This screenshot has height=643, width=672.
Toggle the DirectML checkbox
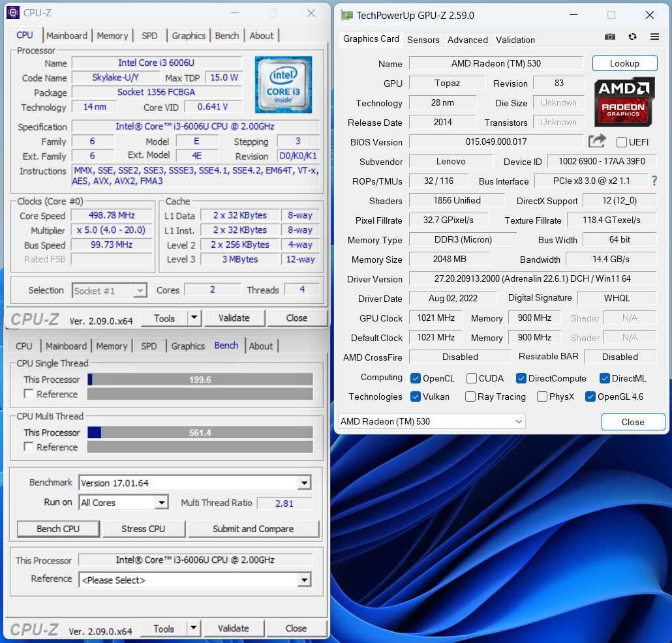pyautogui.click(x=604, y=378)
